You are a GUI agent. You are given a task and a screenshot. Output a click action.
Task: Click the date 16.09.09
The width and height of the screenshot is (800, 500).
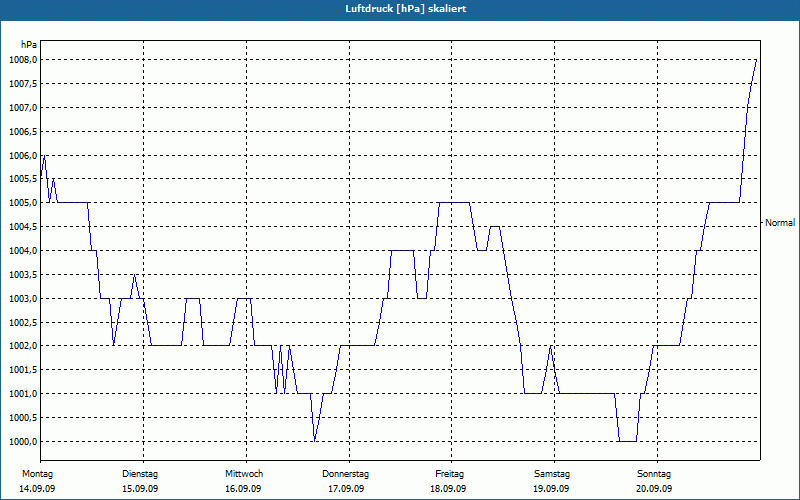click(x=243, y=489)
